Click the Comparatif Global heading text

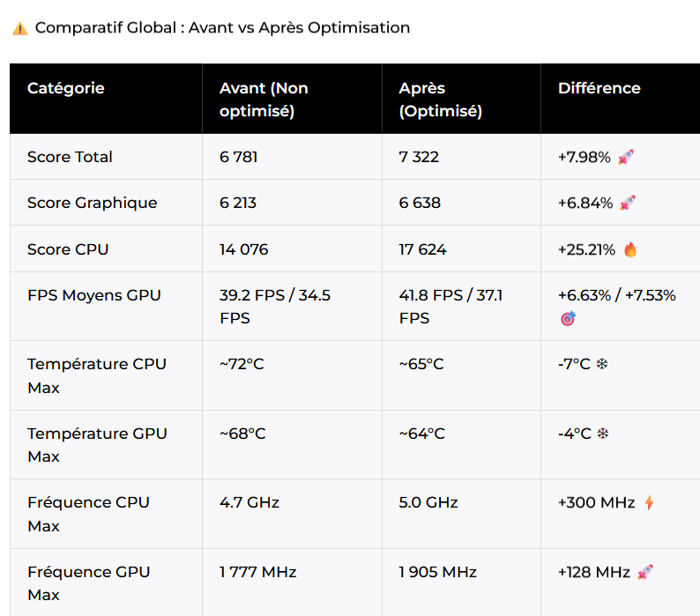pos(222,27)
